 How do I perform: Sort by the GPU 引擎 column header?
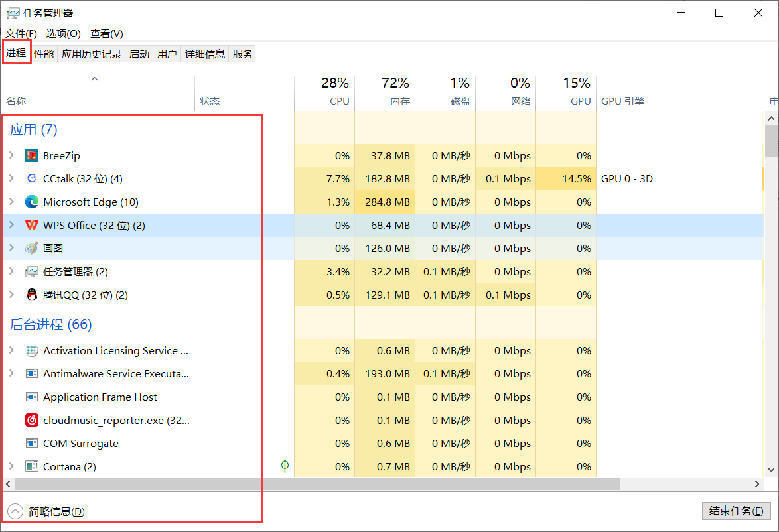pos(679,93)
